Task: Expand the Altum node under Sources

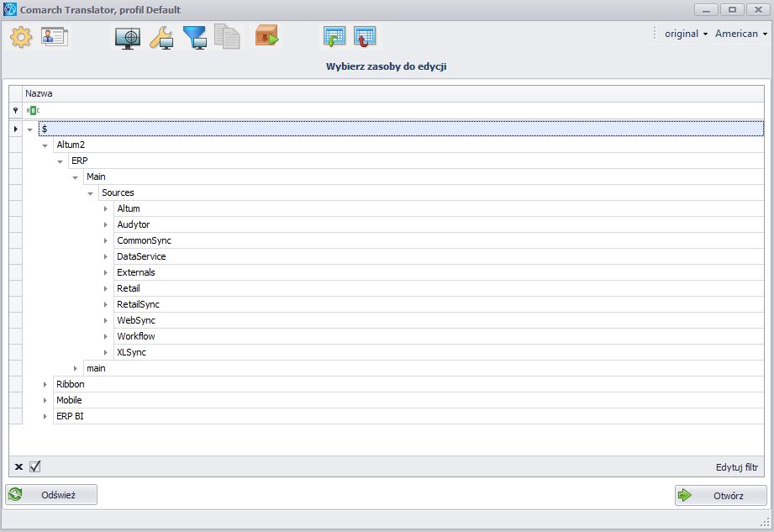Action: pos(106,208)
